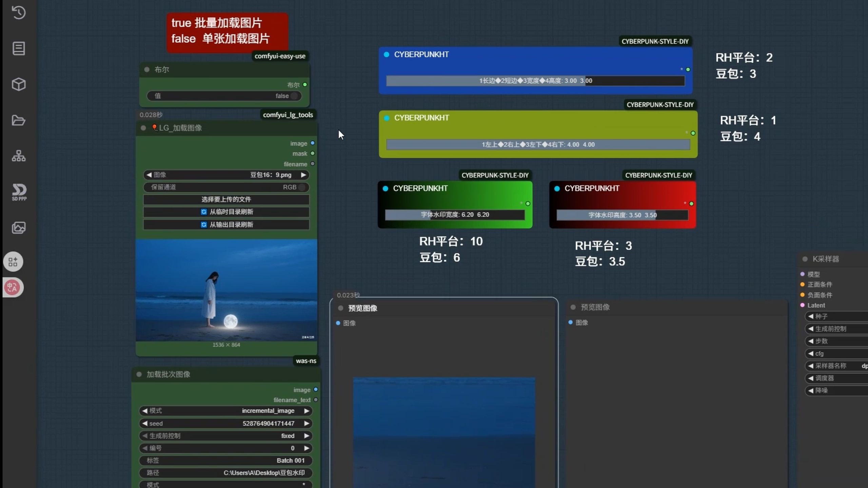Screen dimensions: 868x488
Task: Decrease K采样器 cfg value
Action: pos(811,353)
